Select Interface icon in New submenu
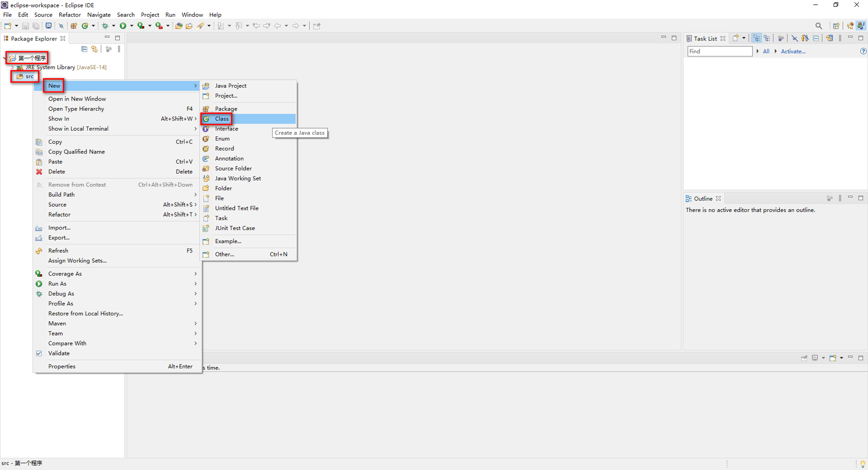Viewport: 868px width, 470px height. click(x=206, y=128)
